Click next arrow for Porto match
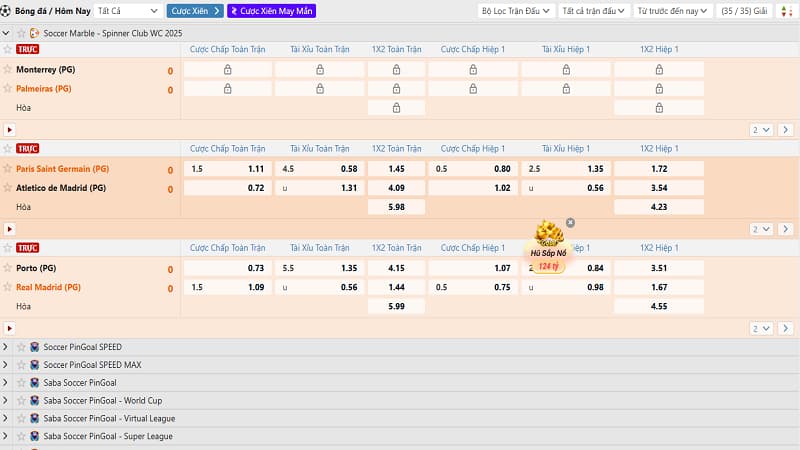Viewport: 800px width, 450px height. [x=785, y=328]
